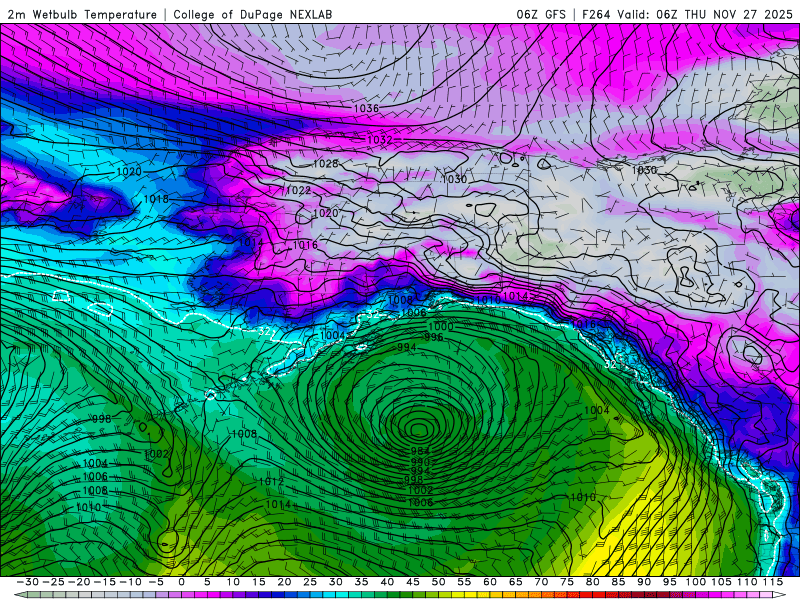Select the 25 value on the temperature legend
Image resolution: width=800 pixels, height=600 pixels.
pos(310,582)
